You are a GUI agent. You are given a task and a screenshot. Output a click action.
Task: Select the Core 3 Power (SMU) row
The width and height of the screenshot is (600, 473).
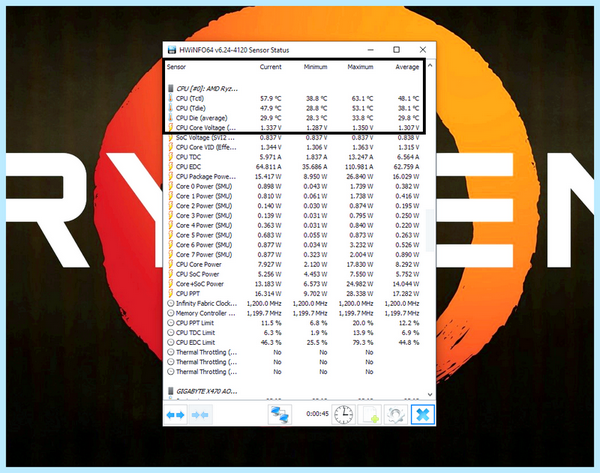tap(294, 215)
